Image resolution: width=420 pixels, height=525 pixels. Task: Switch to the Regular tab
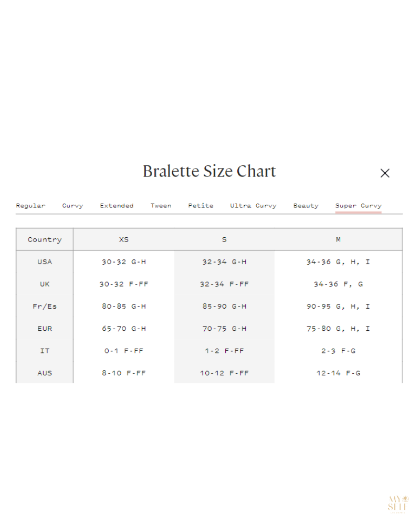(30, 206)
